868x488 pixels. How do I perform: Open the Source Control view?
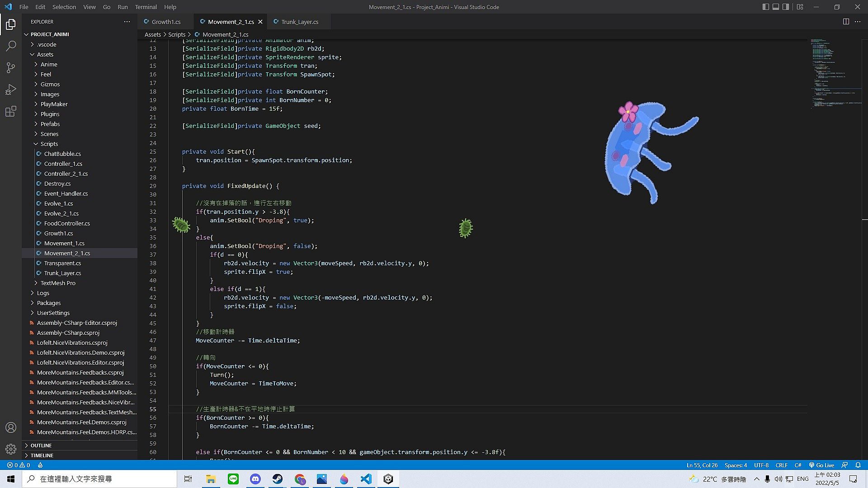click(11, 68)
